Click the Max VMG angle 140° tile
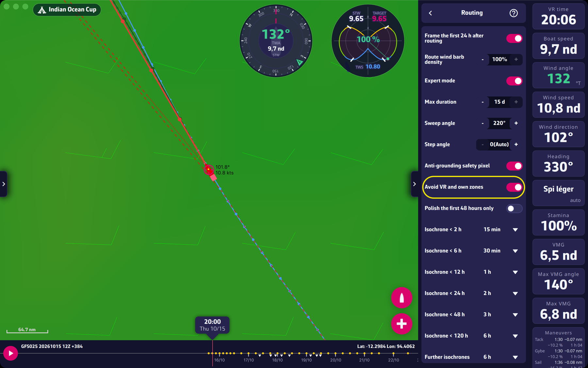Screen dimensions: 588x368 point(558,281)
